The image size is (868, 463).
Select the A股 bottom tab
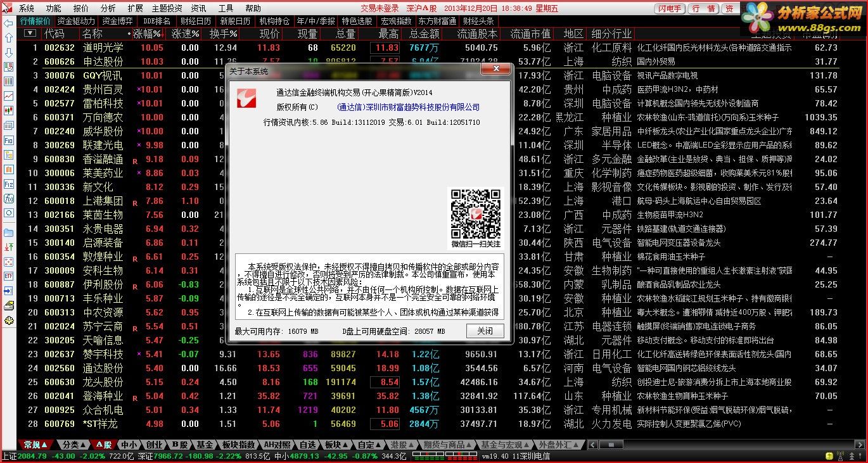pos(105,445)
